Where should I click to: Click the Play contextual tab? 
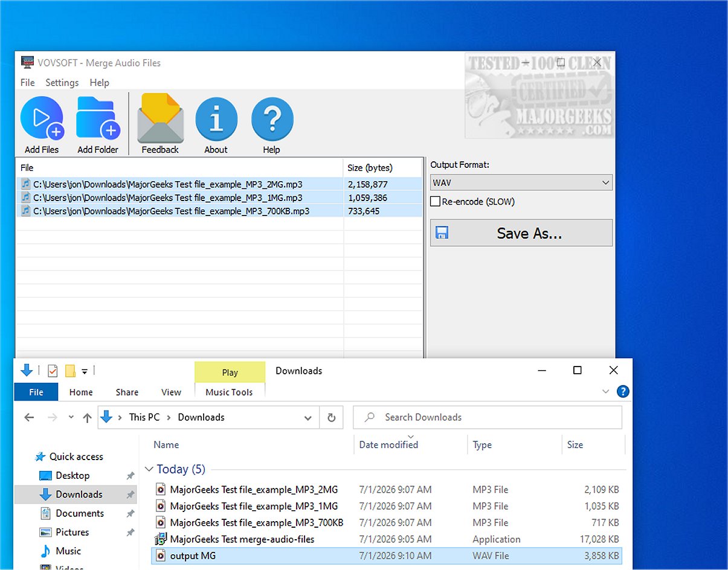click(x=230, y=372)
